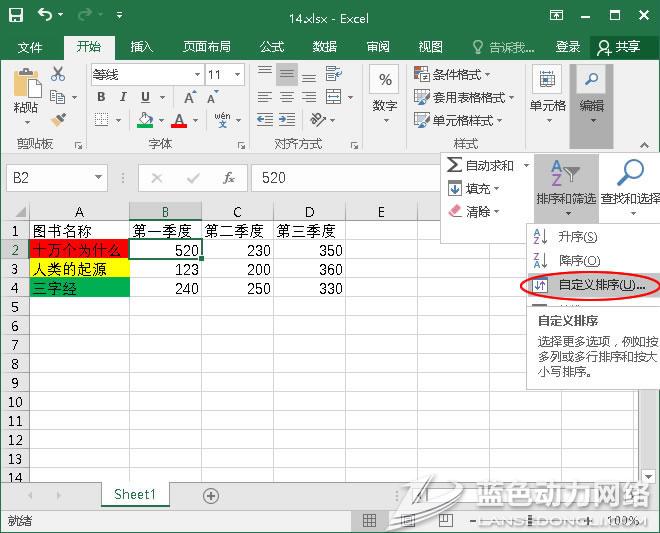The height and width of the screenshot is (533, 660).
Task: Apply fill color bucket swatch
Action: pos(145,120)
